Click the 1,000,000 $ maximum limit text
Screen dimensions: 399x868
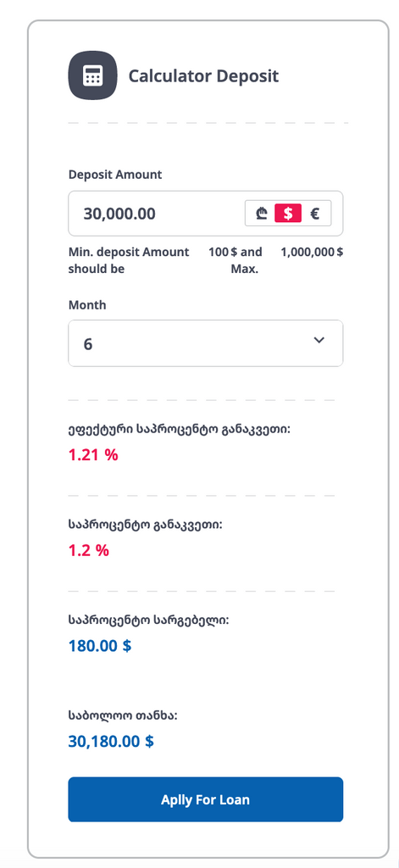point(312,253)
